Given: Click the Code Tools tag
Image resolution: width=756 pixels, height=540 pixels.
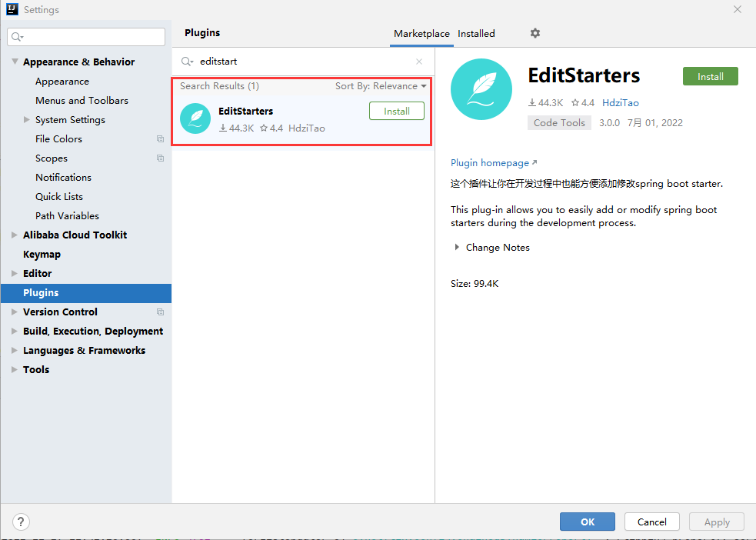Looking at the screenshot, I should coord(559,123).
